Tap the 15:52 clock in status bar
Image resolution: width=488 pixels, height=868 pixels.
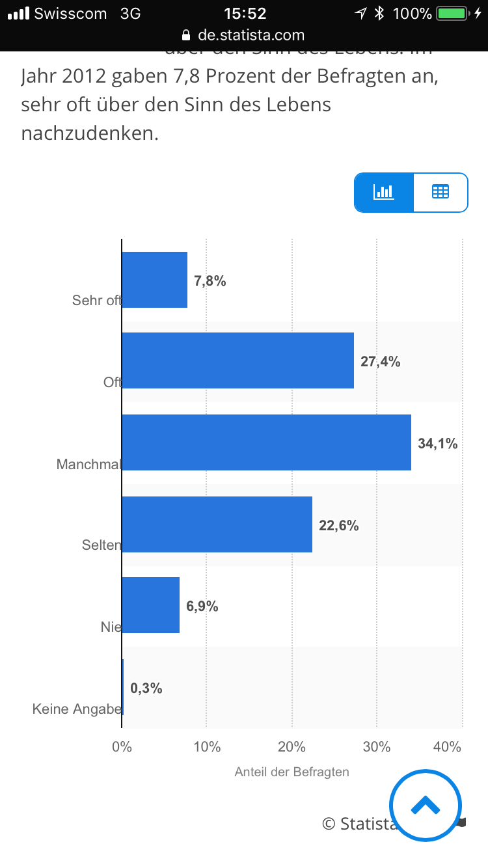245,13
